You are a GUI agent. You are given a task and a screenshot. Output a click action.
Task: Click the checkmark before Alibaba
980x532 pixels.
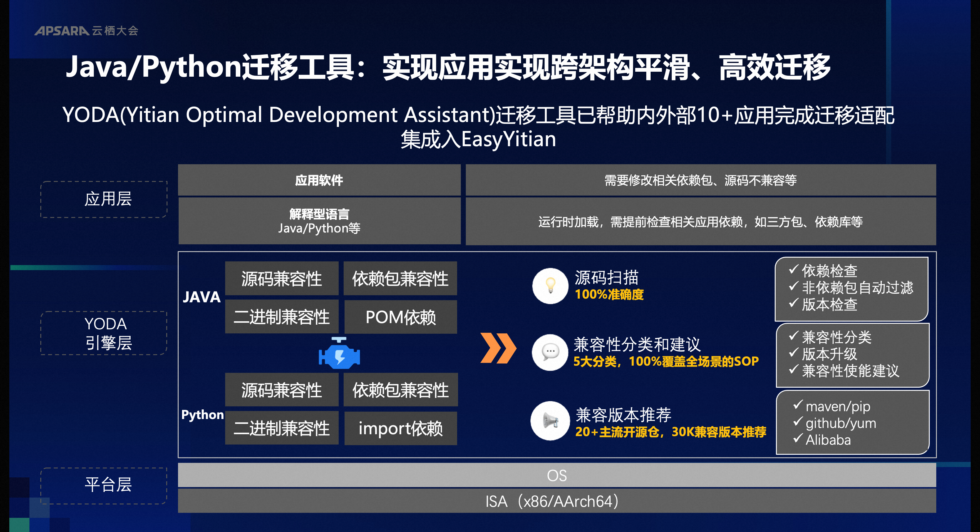pos(798,438)
